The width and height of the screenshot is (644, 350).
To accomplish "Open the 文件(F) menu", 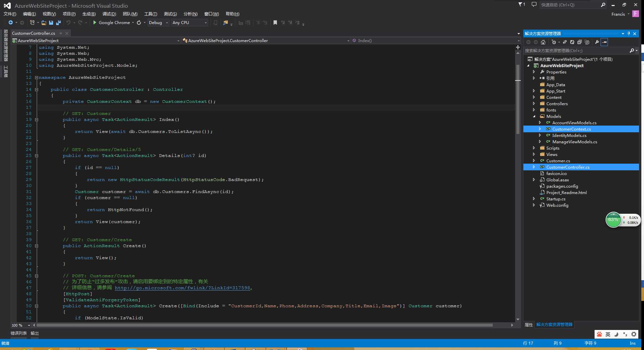I will [x=10, y=14].
